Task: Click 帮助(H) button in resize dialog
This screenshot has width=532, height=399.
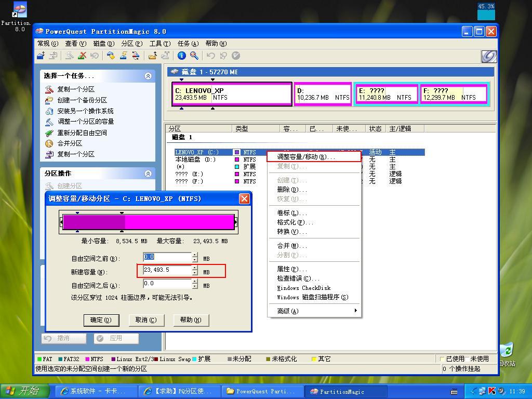Action: coord(191,320)
